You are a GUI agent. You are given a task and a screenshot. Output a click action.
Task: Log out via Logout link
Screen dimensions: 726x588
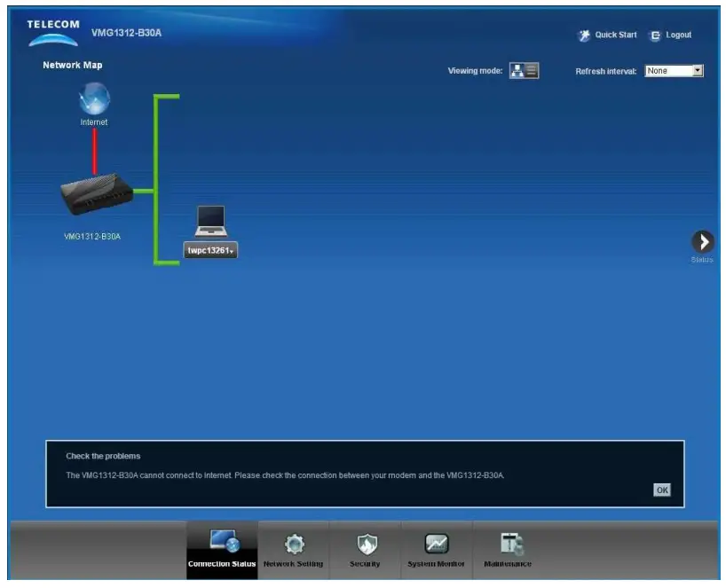(678, 35)
